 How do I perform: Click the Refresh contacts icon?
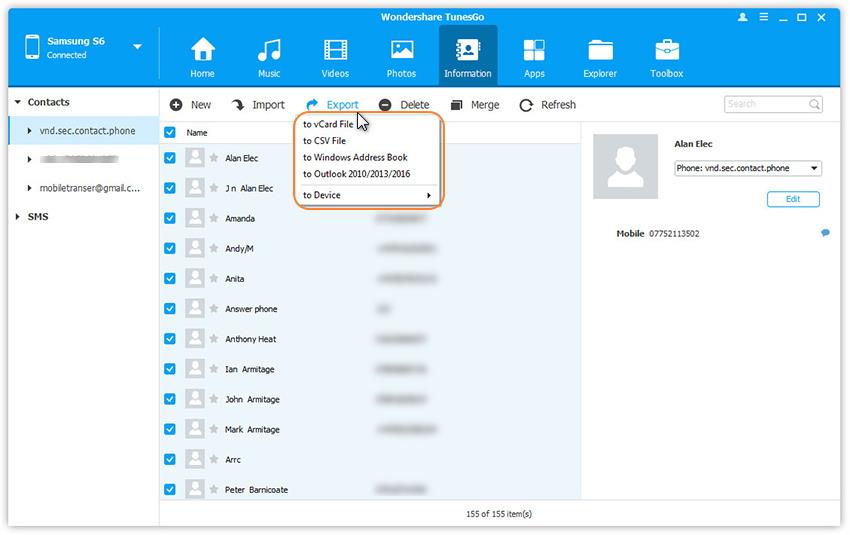526,105
